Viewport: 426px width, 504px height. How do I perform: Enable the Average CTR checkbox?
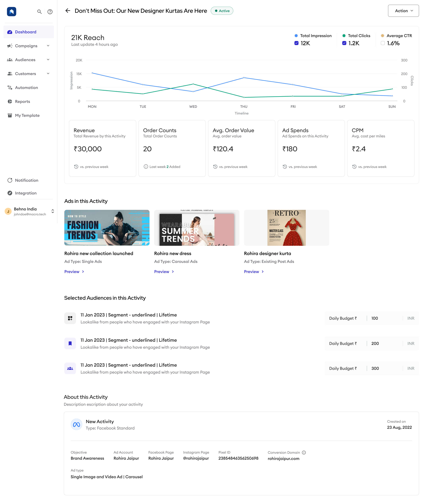pos(383,43)
